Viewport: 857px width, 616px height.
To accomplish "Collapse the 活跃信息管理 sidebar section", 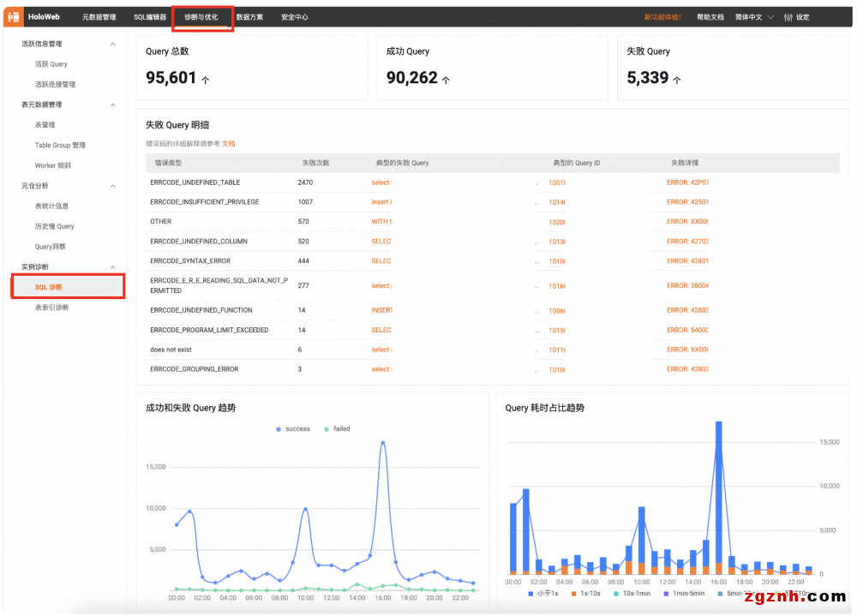I will 112,44.
